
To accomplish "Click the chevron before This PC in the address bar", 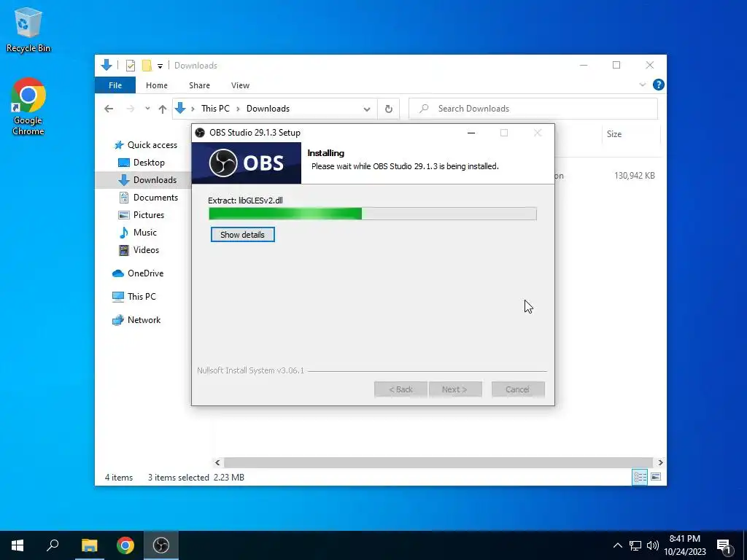I will (x=193, y=109).
